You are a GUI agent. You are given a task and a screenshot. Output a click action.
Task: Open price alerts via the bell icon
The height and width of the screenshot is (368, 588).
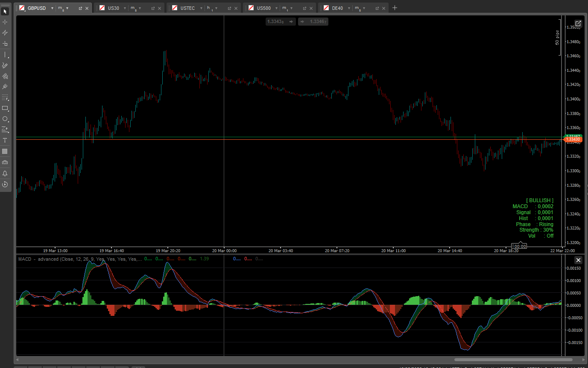5,174
